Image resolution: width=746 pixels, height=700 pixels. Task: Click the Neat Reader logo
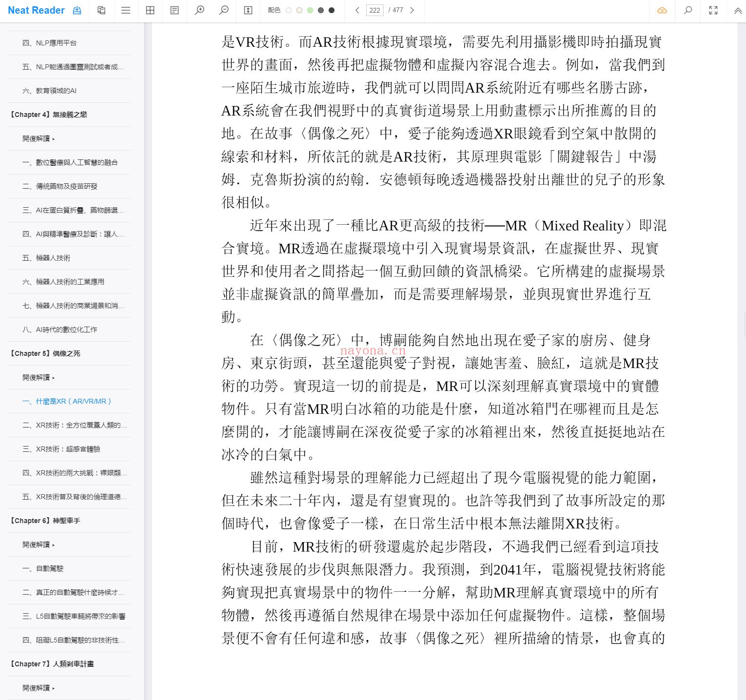(x=36, y=10)
